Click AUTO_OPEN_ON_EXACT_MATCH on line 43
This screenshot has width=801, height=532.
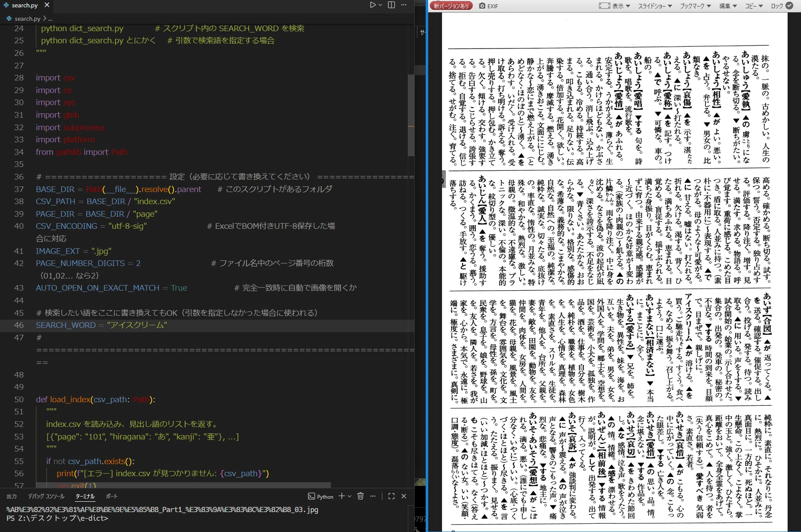(x=97, y=288)
